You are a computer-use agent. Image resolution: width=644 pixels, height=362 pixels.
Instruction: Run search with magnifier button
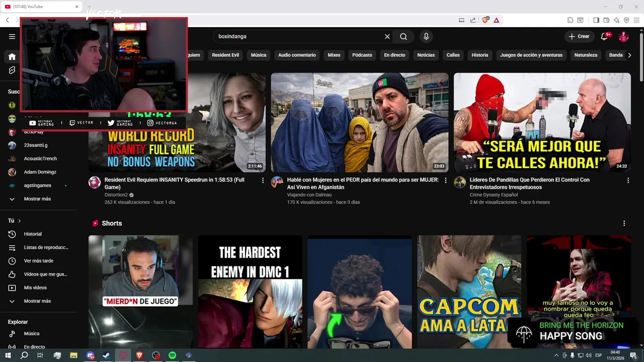pos(404,36)
